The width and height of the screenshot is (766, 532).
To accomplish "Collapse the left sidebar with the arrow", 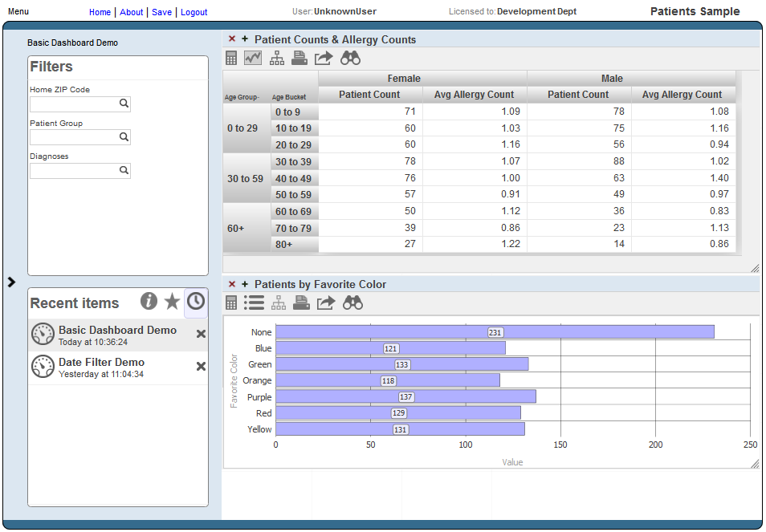I will coord(11,282).
